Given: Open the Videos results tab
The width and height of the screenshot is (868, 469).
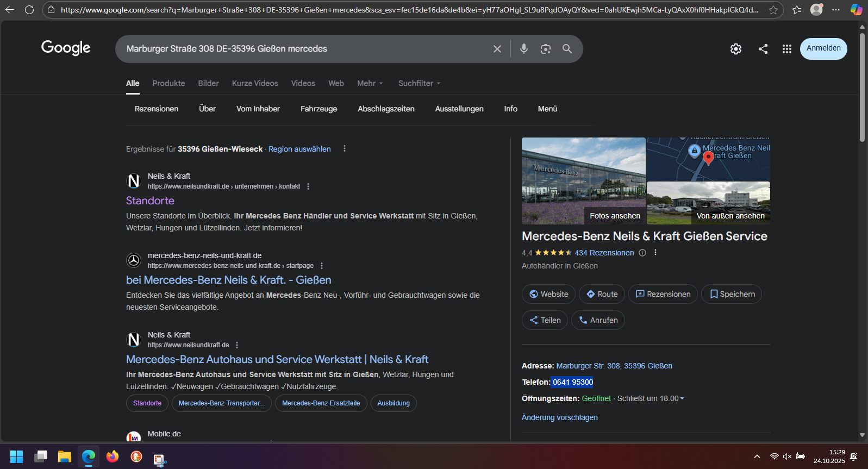Looking at the screenshot, I should [303, 83].
